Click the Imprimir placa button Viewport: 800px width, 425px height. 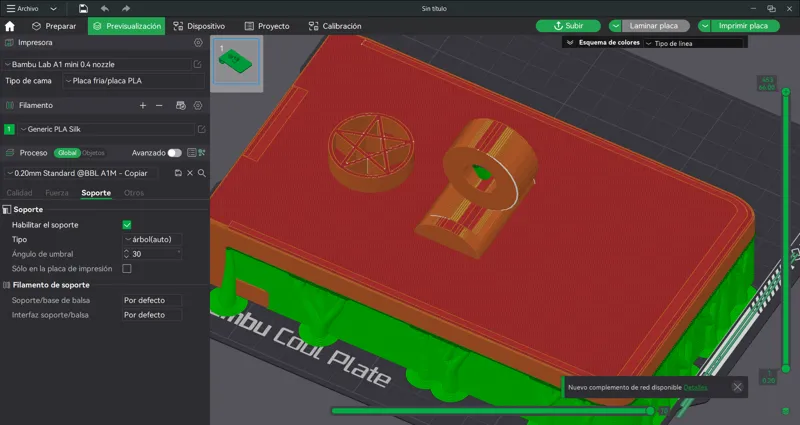point(743,26)
